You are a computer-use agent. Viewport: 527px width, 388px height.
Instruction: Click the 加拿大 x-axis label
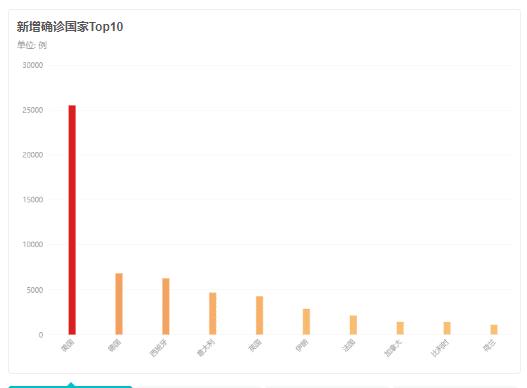pos(393,348)
